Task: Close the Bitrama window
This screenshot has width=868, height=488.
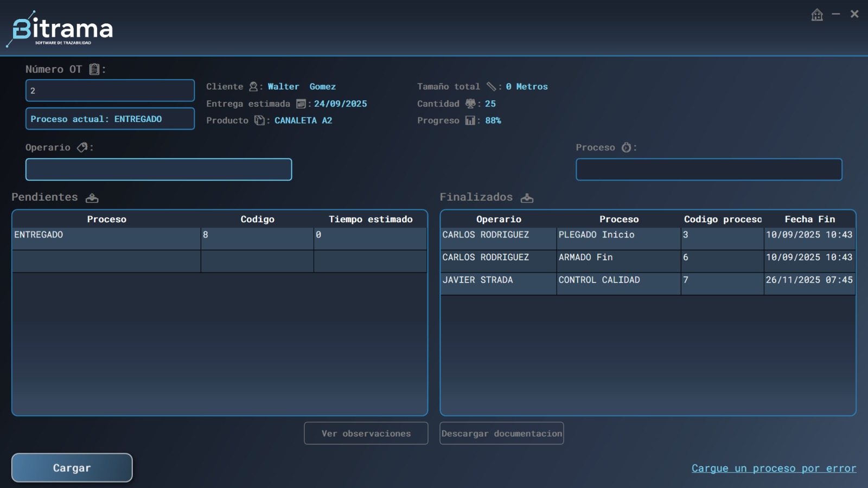Action: [854, 14]
